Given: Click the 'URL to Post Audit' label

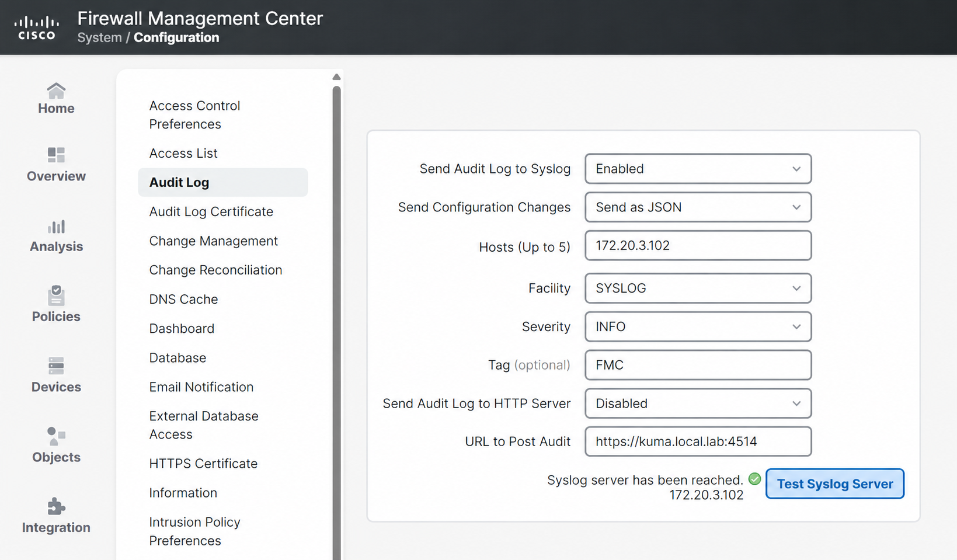Looking at the screenshot, I should 517,441.
